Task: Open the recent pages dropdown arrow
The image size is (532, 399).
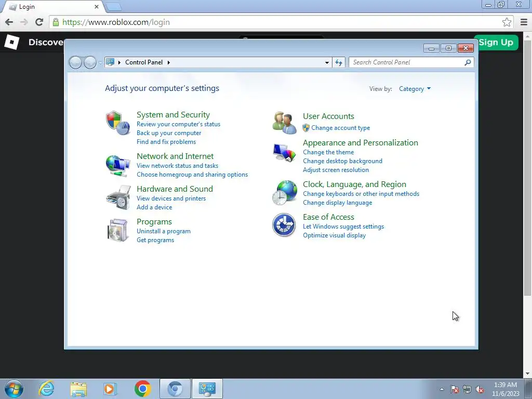Action: click(x=100, y=63)
